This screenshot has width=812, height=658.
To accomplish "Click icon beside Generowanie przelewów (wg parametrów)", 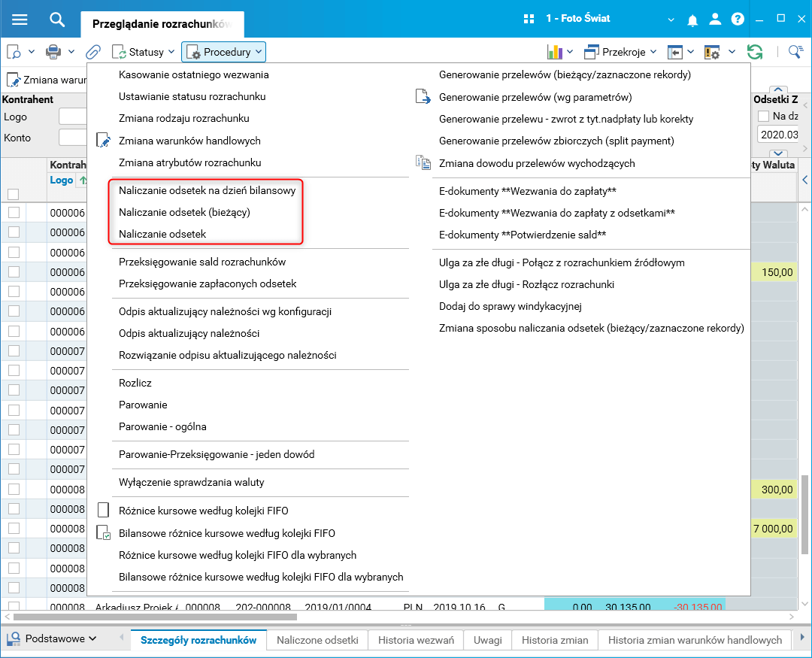I will (423, 96).
